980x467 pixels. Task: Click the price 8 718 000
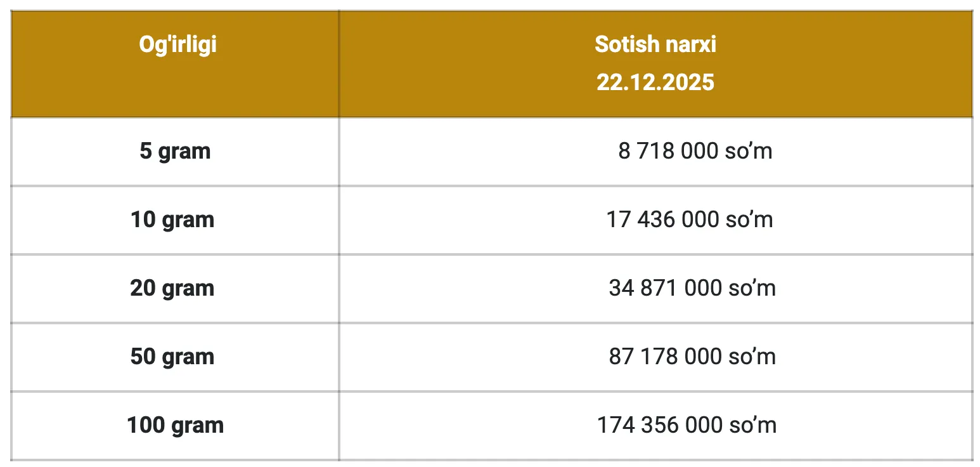(x=668, y=152)
